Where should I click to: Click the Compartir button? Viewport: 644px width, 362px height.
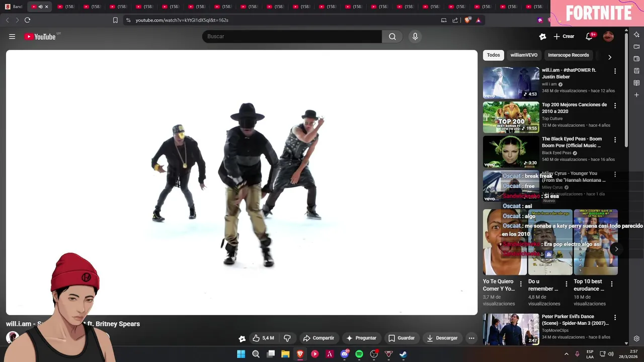[318, 338]
